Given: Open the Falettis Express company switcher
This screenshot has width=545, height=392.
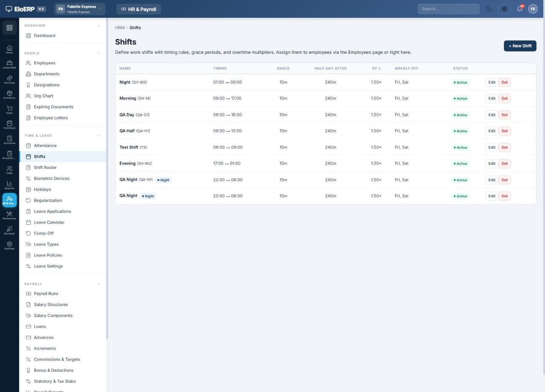Looking at the screenshot, I should (x=80, y=9).
